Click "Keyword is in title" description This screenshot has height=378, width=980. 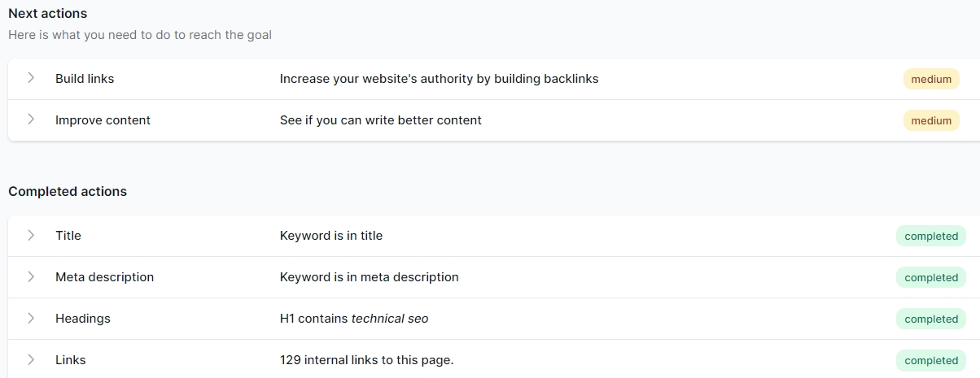point(330,236)
